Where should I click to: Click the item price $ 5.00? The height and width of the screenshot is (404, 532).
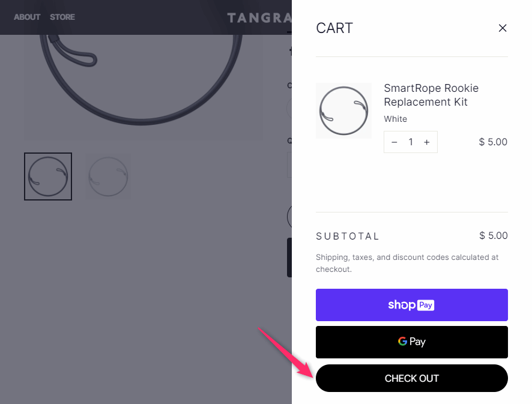493,142
